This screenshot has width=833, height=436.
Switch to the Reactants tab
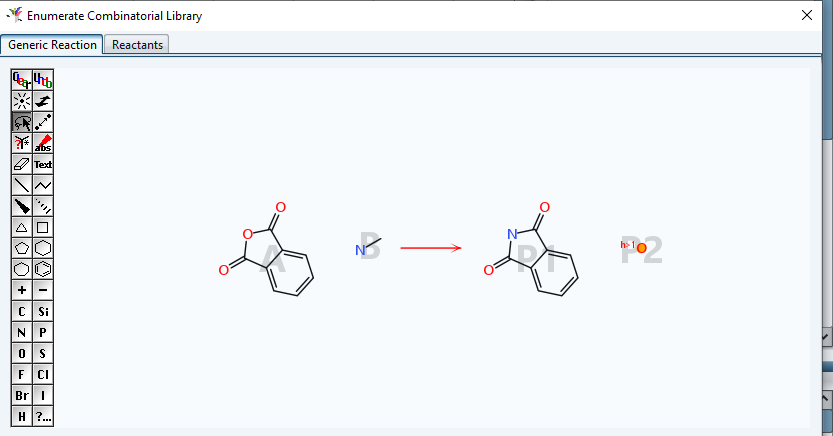(x=138, y=44)
